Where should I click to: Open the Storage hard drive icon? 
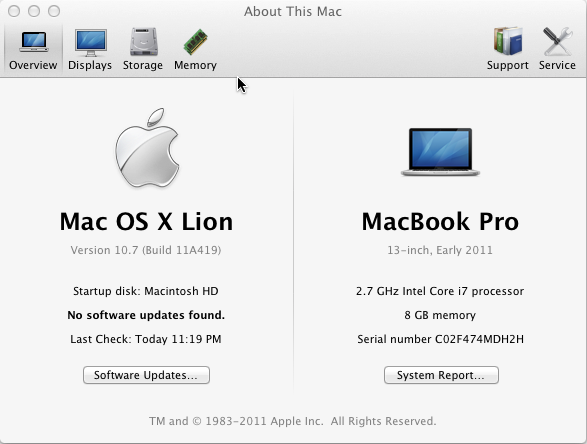143,42
